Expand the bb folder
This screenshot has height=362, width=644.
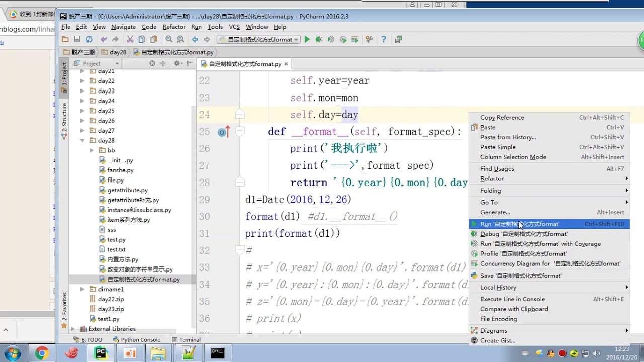(92, 150)
